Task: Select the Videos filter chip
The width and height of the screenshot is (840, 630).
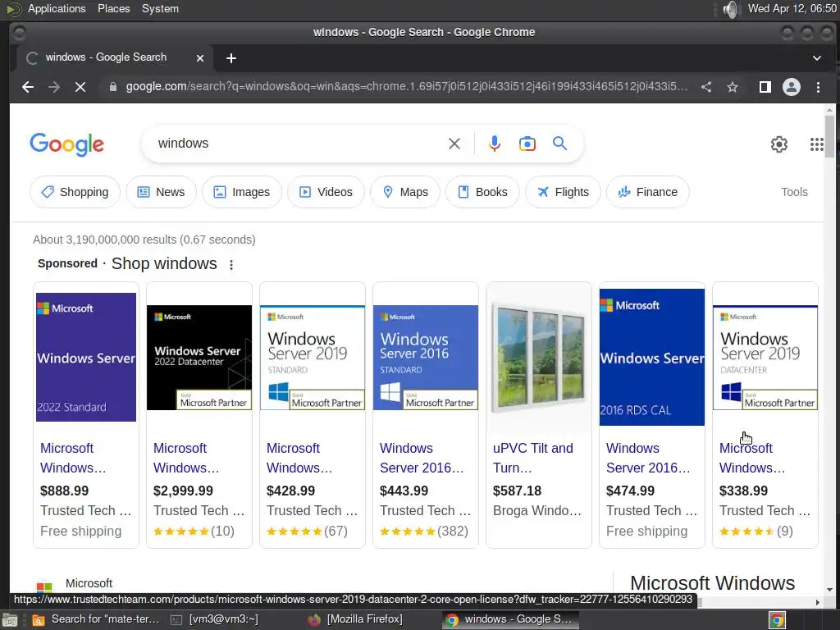Action: coord(326,192)
